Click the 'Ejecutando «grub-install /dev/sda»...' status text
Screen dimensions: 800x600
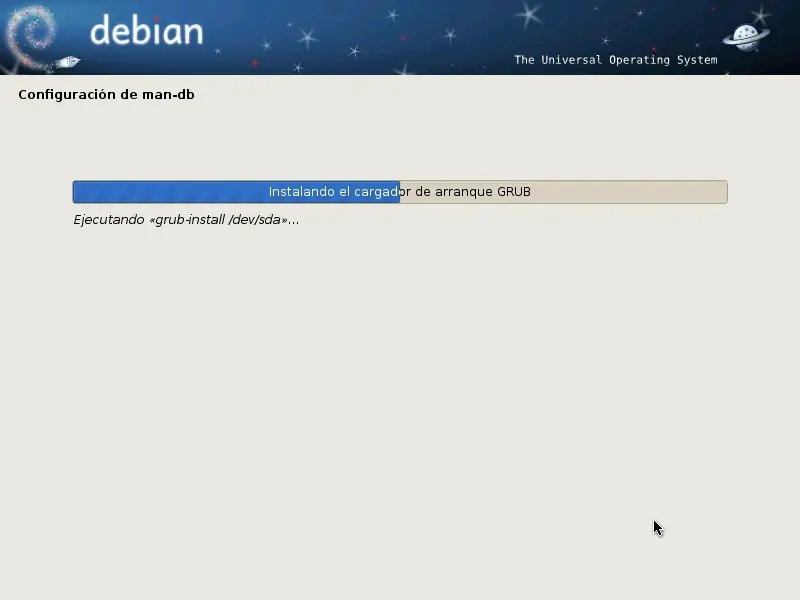[x=186, y=220]
